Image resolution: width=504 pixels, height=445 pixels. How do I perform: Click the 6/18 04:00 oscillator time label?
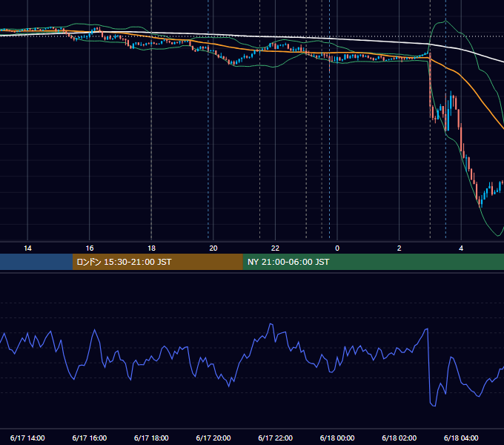(x=461, y=438)
